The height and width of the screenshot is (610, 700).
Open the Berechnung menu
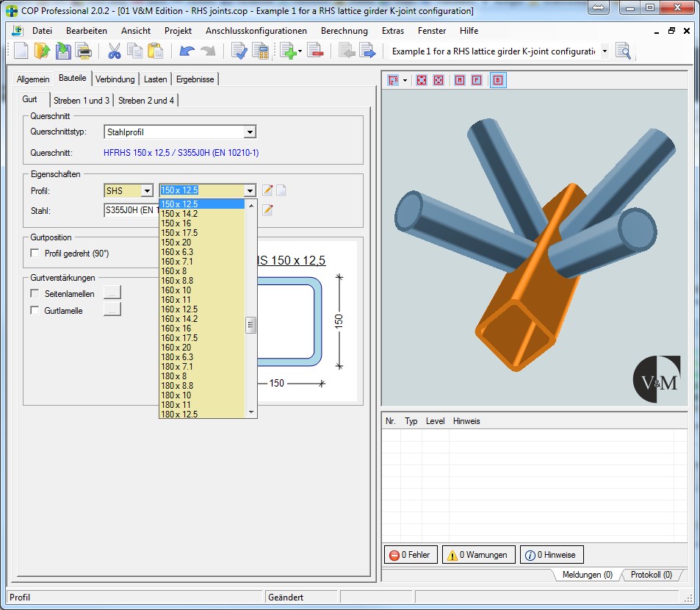point(344,31)
